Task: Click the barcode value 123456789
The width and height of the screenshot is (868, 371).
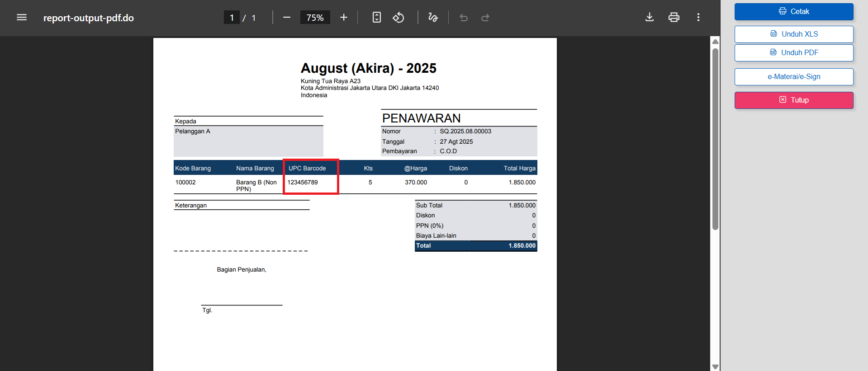Action: pos(303,183)
